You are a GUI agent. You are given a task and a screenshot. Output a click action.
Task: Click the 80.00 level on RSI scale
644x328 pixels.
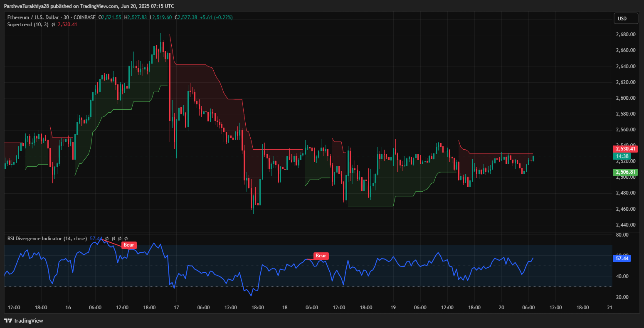click(622, 235)
